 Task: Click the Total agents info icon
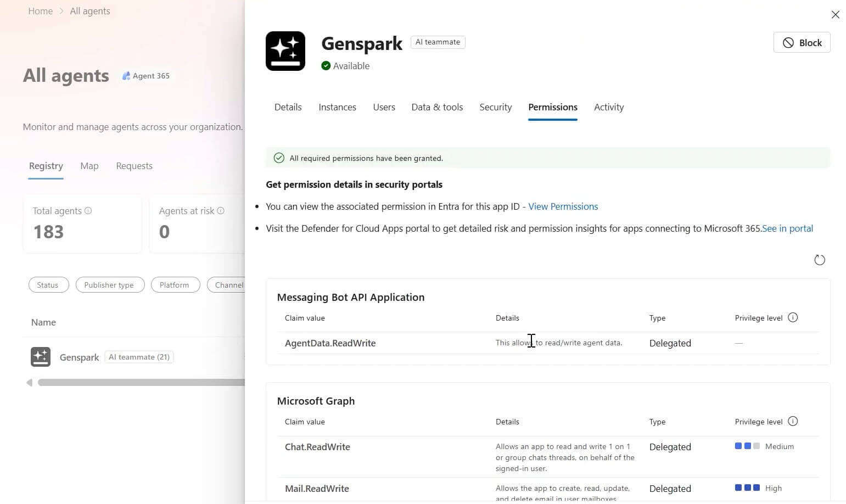click(x=88, y=210)
